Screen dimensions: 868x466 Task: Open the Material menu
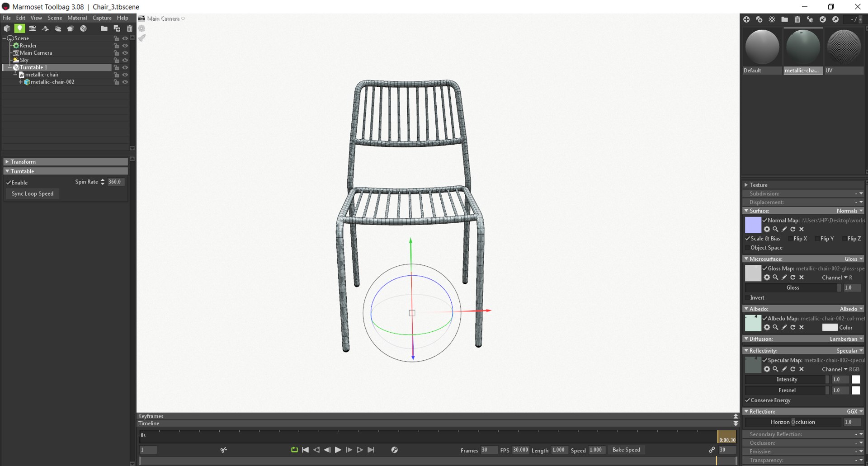pos(77,18)
